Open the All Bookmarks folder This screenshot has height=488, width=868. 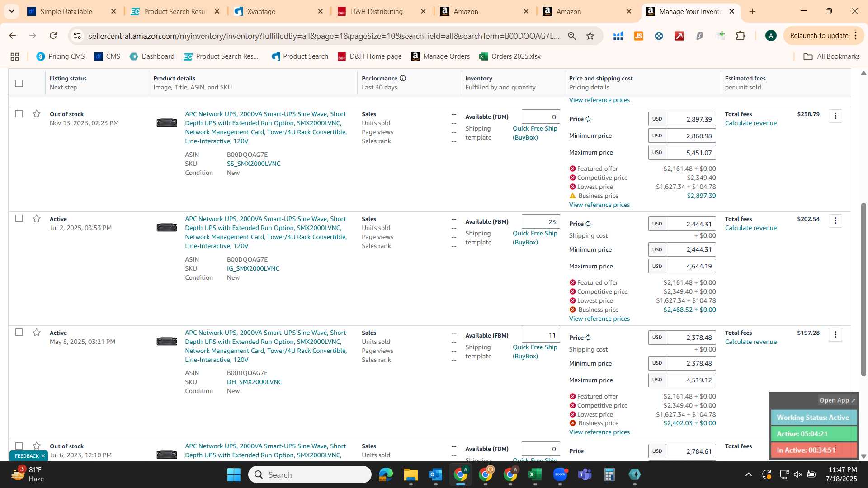point(831,56)
